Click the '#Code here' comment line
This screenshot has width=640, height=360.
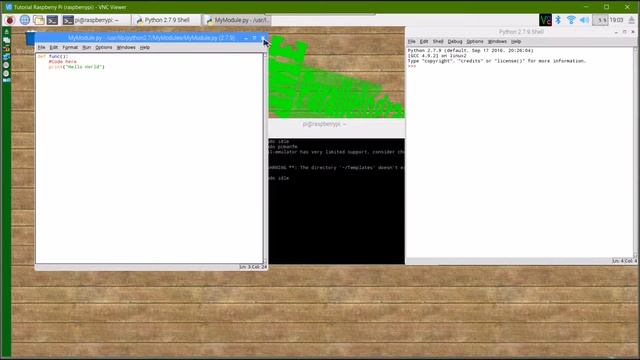tap(62, 62)
